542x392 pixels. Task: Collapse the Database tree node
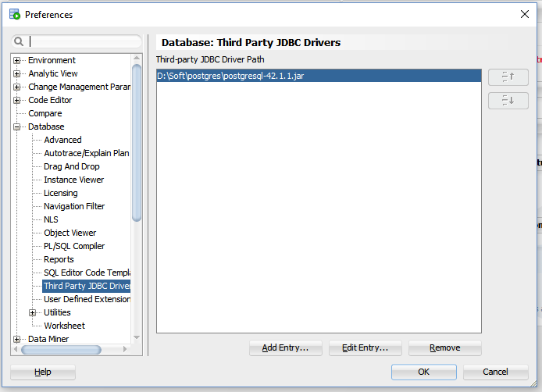pos(17,127)
